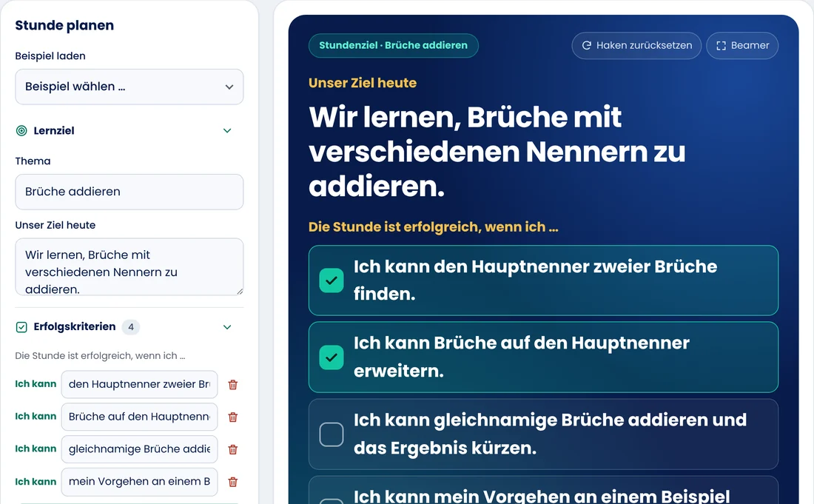This screenshot has width=814, height=504.
Task: Click the grey hint 'Die Stunde ist erfolgreich, wenn ich ...' in sidebar
Action: point(100,356)
